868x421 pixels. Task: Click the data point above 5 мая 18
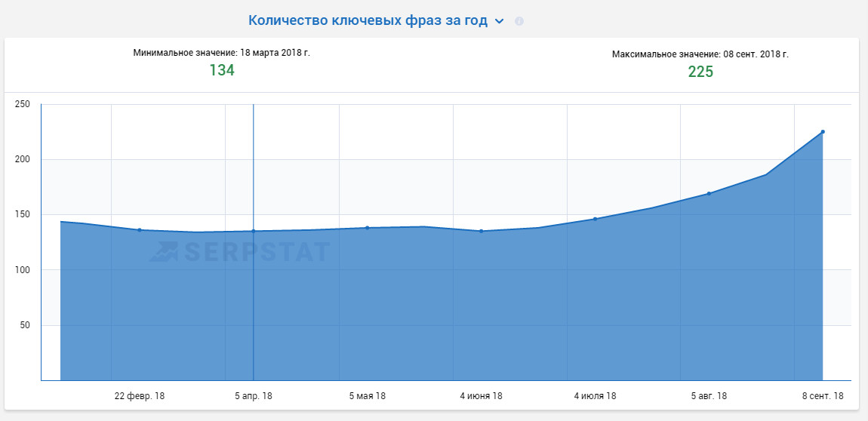pos(367,228)
